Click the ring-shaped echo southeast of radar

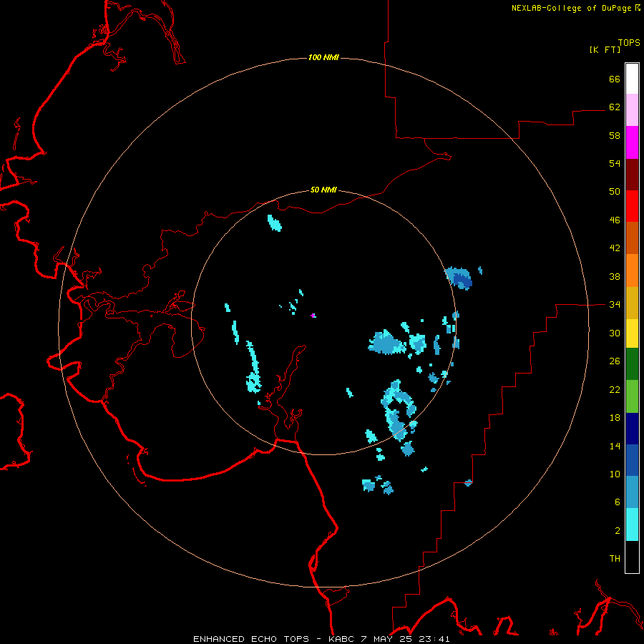(398, 410)
